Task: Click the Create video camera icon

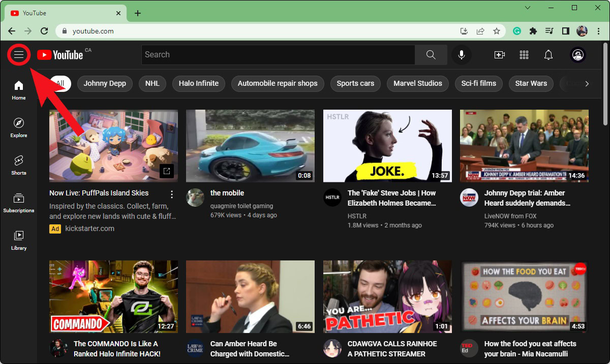Action: pyautogui.click(x=499, y=55)
